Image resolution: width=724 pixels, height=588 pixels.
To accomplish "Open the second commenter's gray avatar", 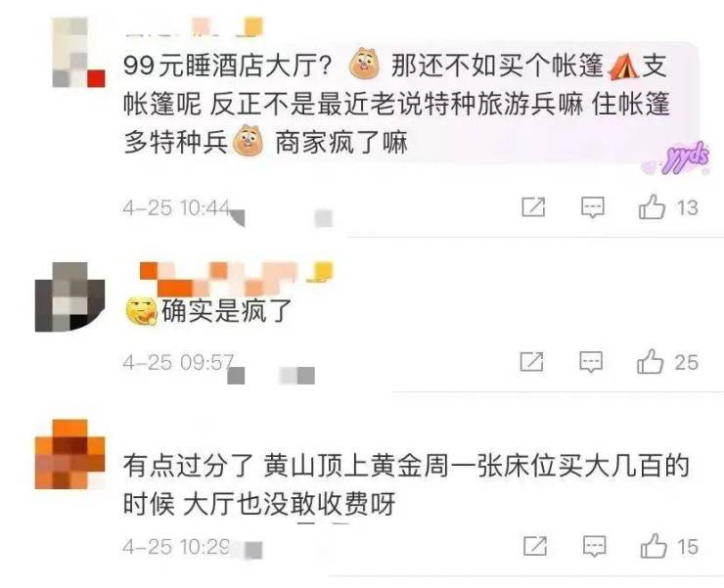I will click(70, 297).
